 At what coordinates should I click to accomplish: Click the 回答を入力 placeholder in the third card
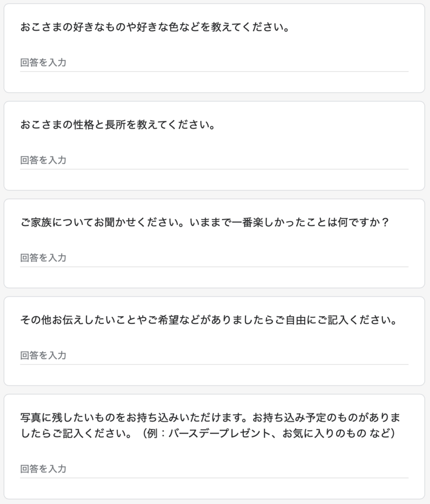click(43, 258)
